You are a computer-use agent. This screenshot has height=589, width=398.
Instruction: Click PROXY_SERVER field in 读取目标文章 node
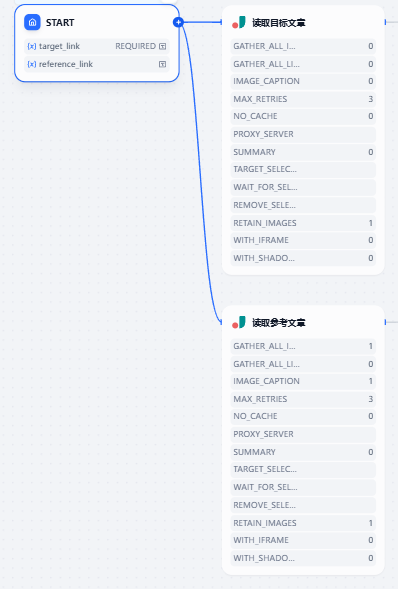(x=303, y=134)
